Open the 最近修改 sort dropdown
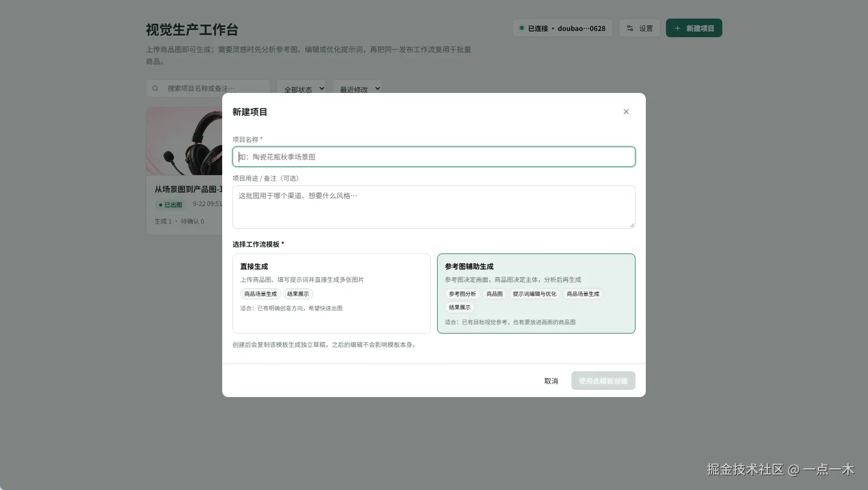Image resolution: width=868 pixels, height=490 pixels. click(357, 88)
